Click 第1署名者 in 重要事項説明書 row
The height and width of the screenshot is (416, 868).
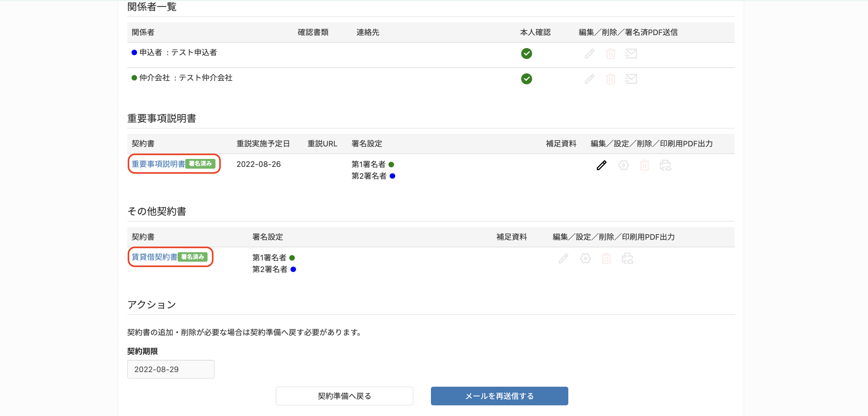(x=368, y=164)
